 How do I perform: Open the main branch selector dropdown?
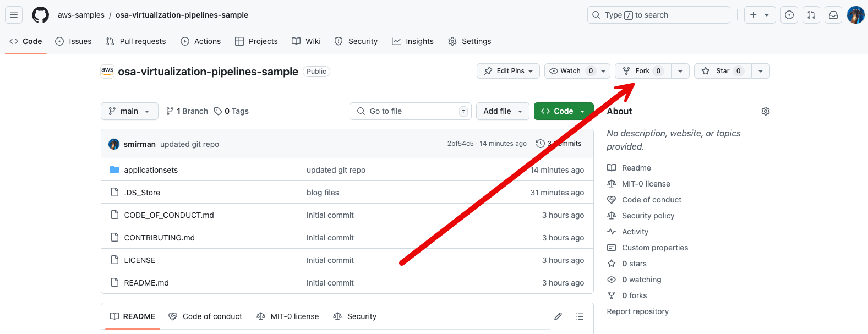[129, 111]
